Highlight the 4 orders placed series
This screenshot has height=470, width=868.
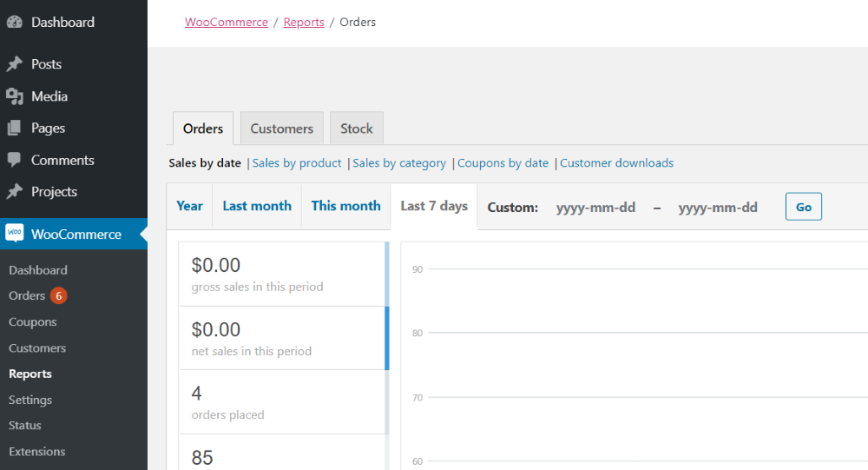click(284, 402)
